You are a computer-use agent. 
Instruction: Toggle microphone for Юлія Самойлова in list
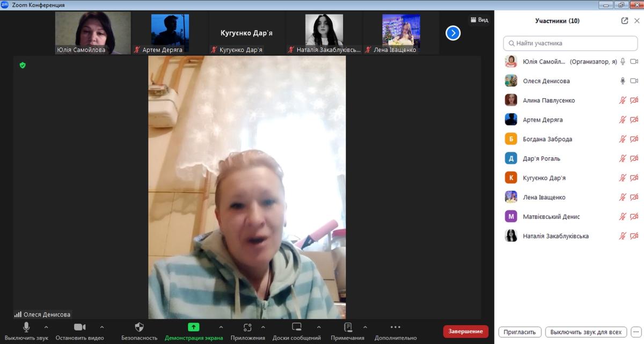pyautogui.click(x=623, y=62)
